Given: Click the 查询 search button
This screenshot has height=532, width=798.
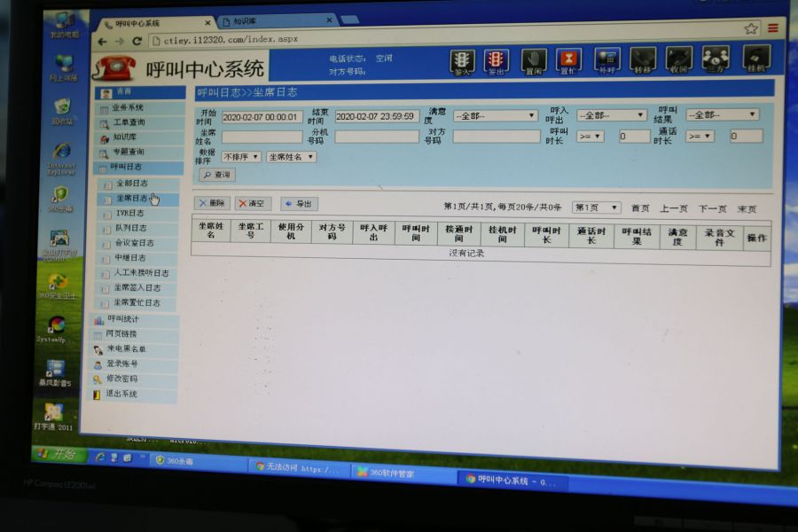Looking at the screenshot, I should [x=217, y=176].
